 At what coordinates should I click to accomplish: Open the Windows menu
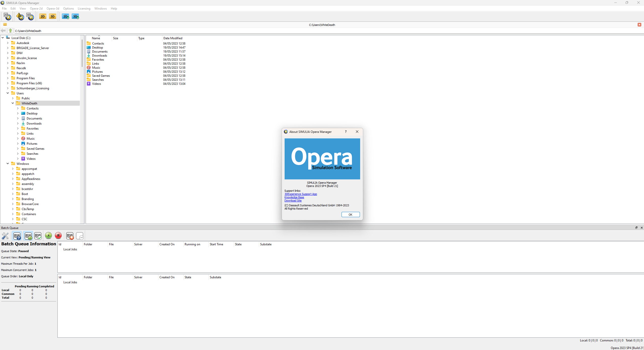coord(100,9)
